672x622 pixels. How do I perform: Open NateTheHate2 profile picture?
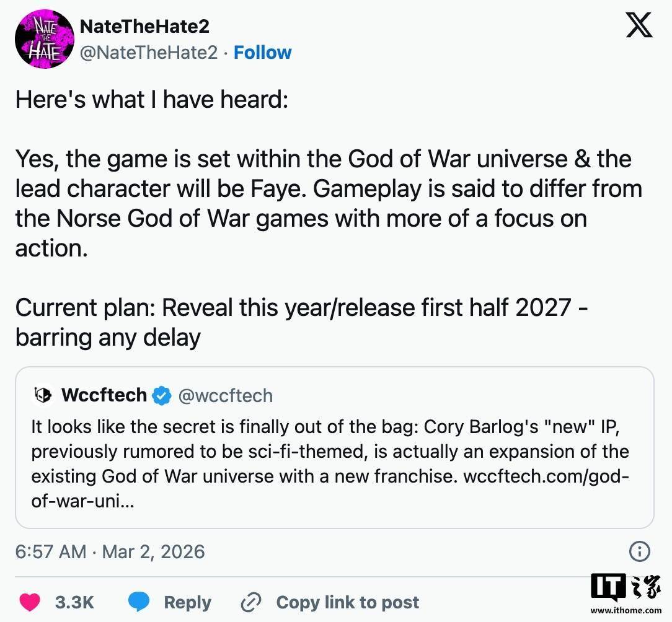44,38
